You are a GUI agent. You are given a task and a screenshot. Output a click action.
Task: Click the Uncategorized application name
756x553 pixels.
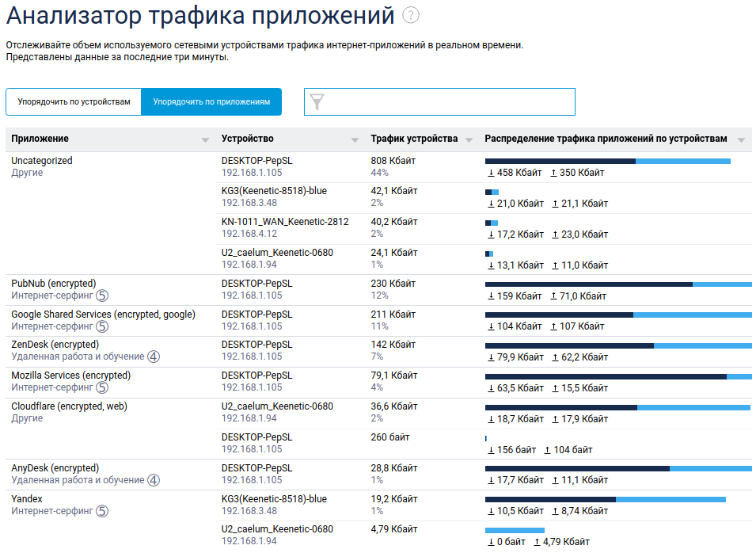[x=41, y=161]
